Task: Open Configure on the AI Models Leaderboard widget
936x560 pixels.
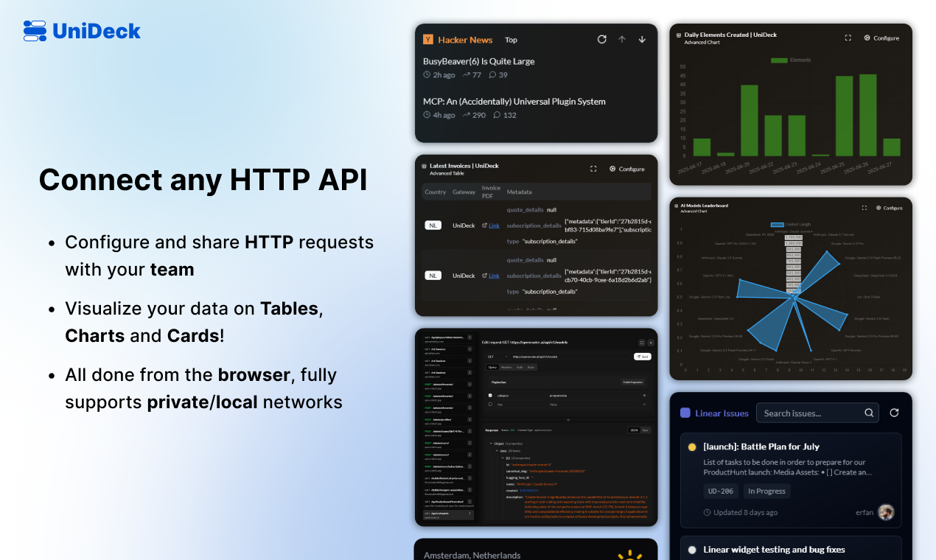Action: click(x=889, y=208)
